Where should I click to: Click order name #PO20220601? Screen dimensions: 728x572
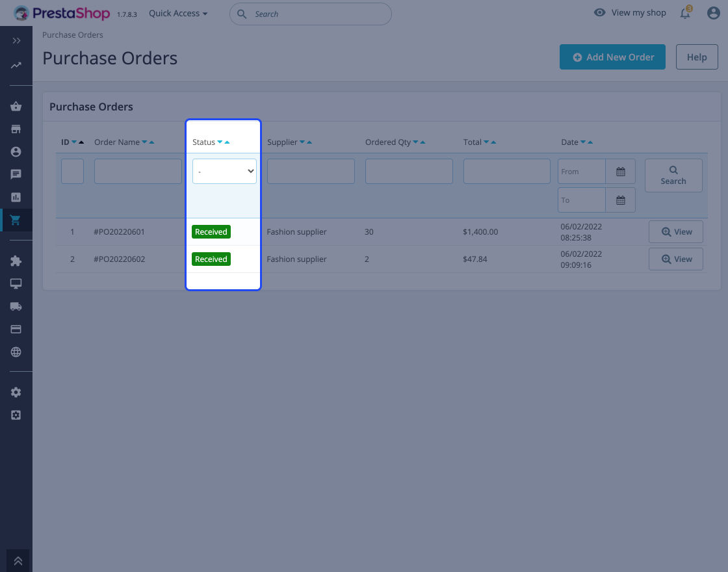(x=120, y=231)
